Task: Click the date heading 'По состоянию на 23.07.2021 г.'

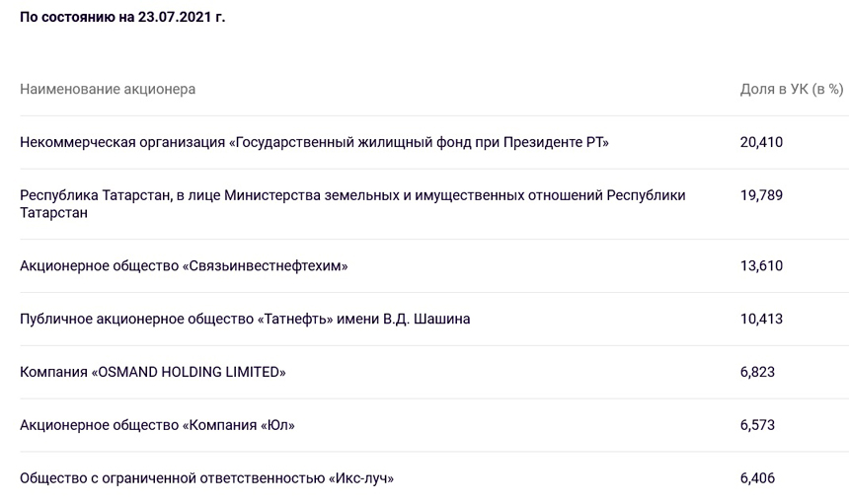Action: coord(122,17)
